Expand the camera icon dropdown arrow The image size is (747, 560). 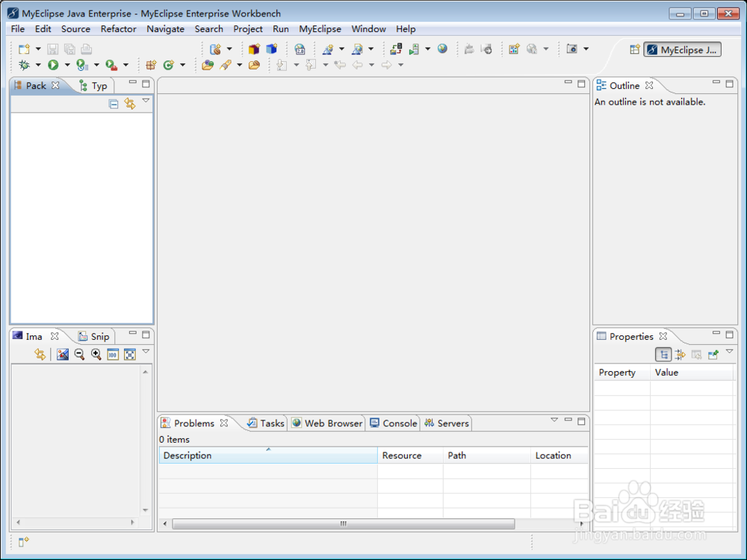pyautogui.click(x=586, y=49)
